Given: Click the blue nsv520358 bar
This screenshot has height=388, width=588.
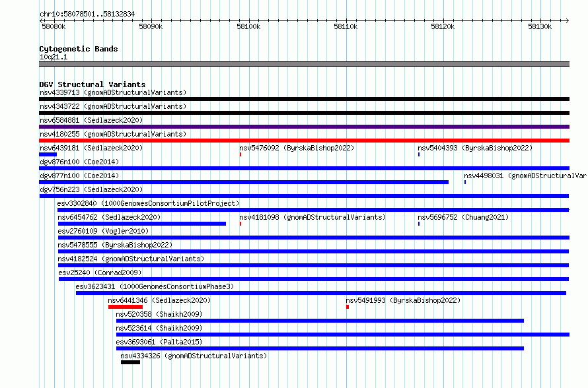Looking at the screenshot, I should [320, 321].
